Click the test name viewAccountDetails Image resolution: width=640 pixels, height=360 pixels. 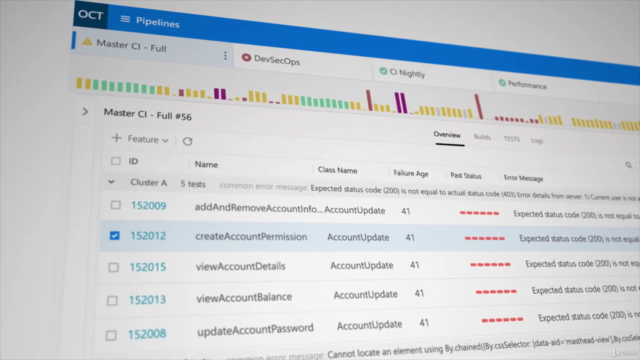(240, 267)
